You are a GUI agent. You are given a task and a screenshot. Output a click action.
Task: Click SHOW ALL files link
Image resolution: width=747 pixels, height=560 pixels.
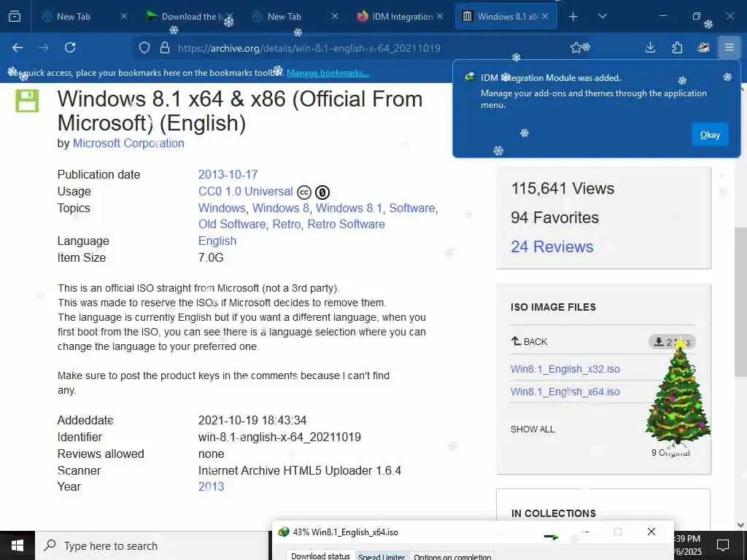pyautogui.click(x=533, y=429)
